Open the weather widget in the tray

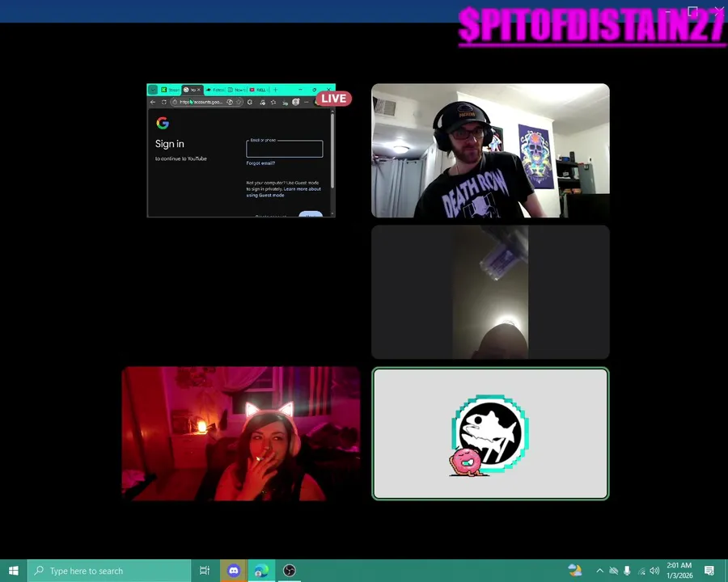pyautogui.click(x=575, y=570)
